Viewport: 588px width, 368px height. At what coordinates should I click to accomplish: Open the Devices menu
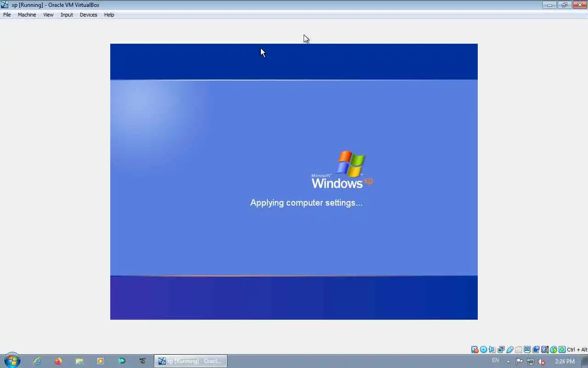click(88, 15)
